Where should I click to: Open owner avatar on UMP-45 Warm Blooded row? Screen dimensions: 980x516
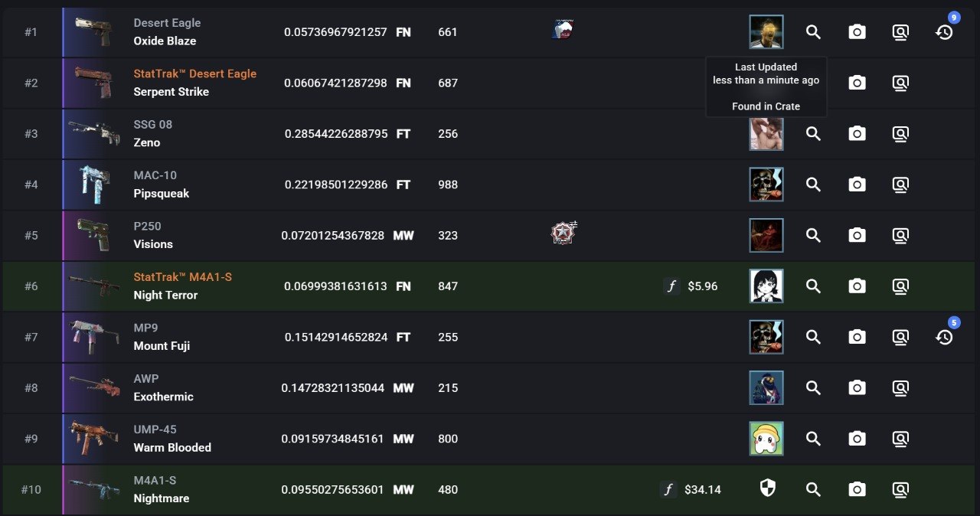click(766, 439)
